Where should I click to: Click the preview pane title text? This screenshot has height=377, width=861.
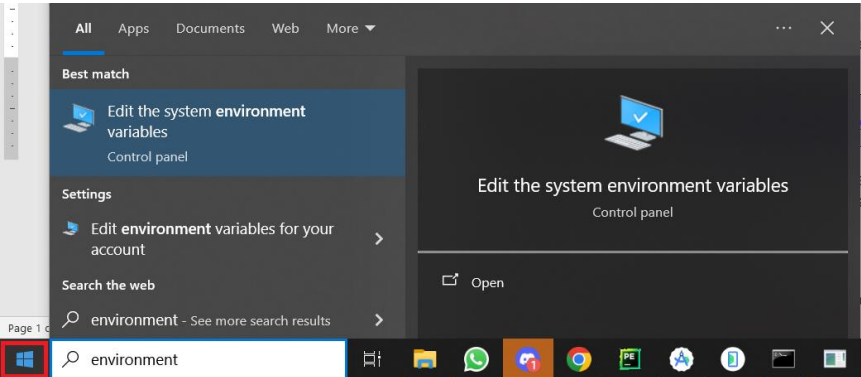coord(633,185)
